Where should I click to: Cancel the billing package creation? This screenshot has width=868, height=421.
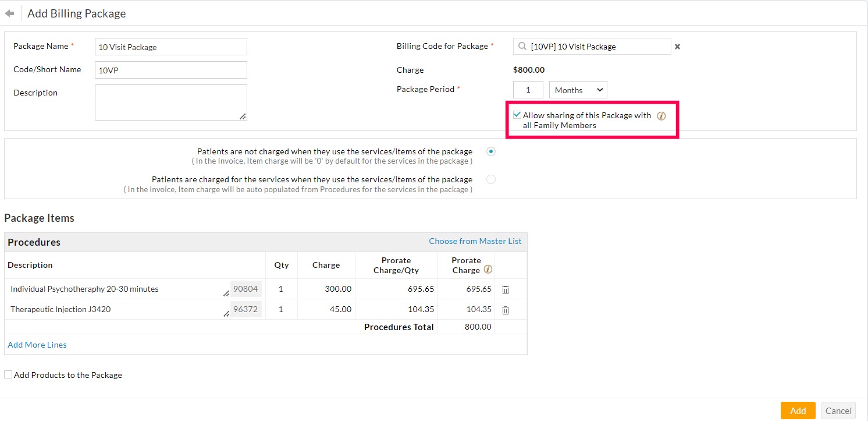point(838,410)
